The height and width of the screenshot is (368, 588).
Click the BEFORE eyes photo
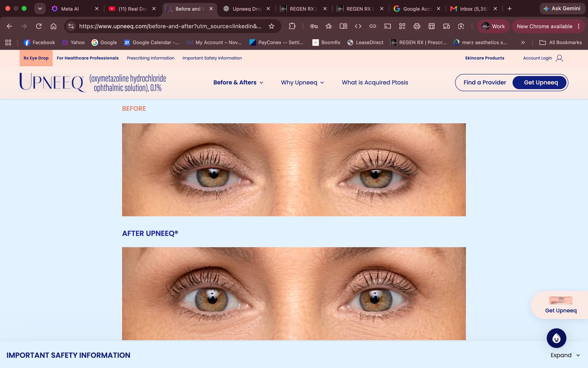[294, 170]
